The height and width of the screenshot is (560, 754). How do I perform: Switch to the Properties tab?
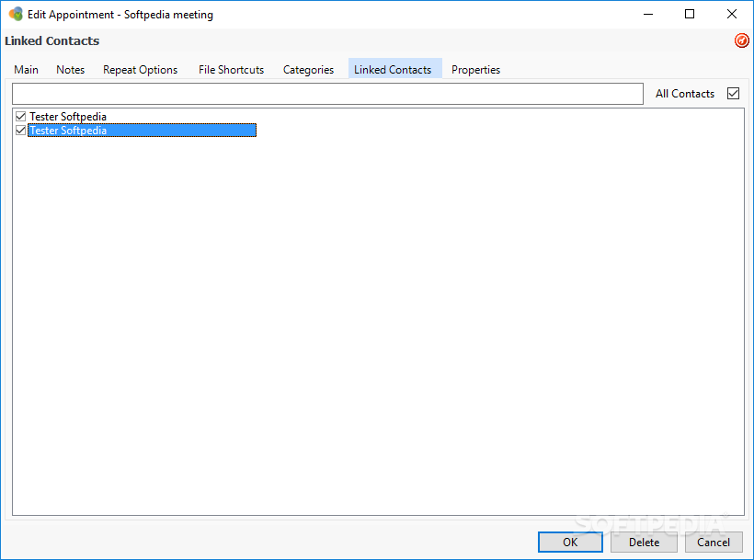coord(475,70)
